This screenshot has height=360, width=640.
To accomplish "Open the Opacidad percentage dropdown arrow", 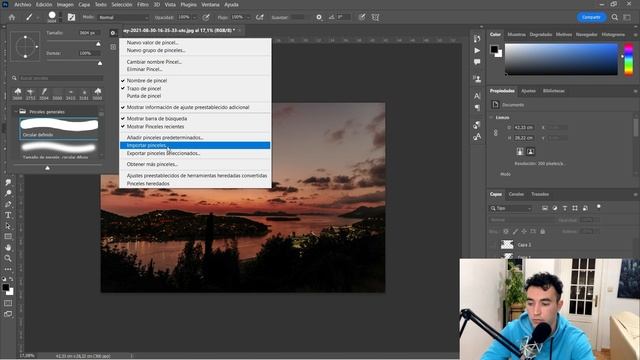I will click(194, 18).
